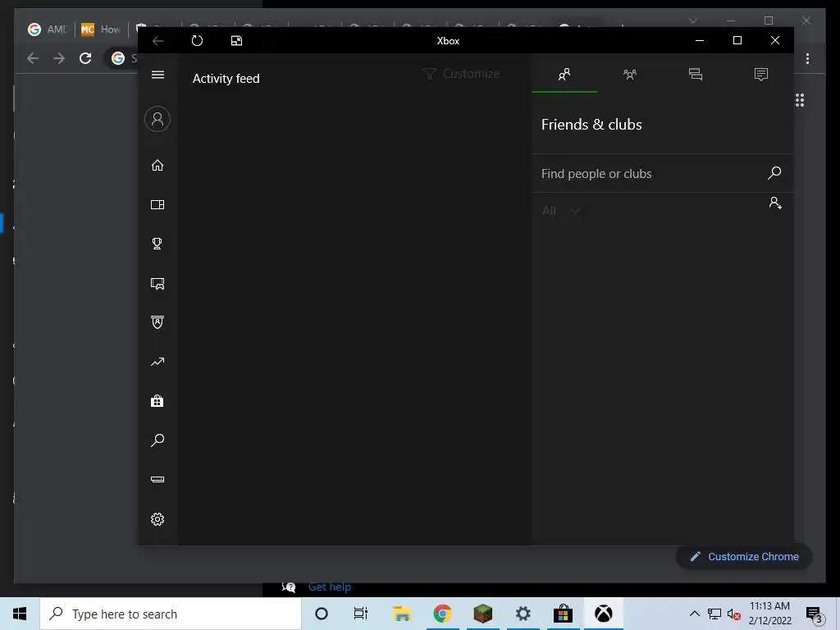The width and height of the screenshot is (840, 630).
Task: Open Connection console icon in sidebar
Action: pos(157,479)
